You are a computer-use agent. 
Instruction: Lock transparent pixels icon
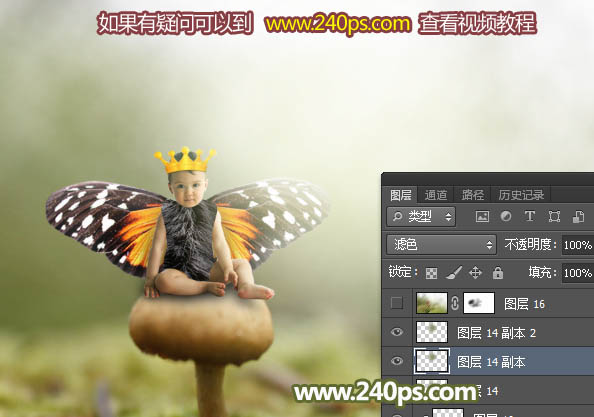(x=431, y=273)
